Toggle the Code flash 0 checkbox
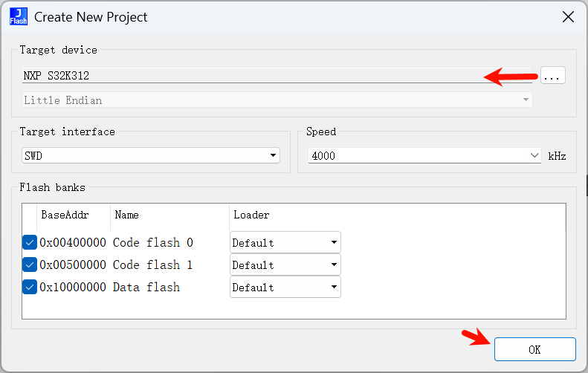This screenshot has height=373, width=588. pyautogui.click(x=30, y=242)
